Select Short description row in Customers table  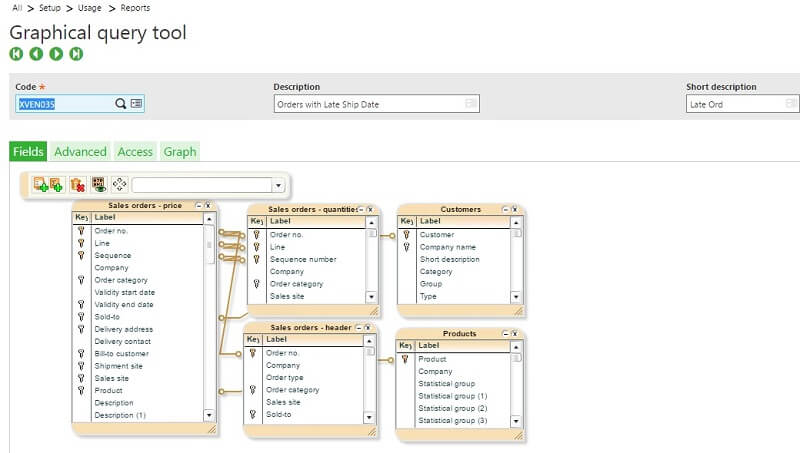click(x=449, y=260)
